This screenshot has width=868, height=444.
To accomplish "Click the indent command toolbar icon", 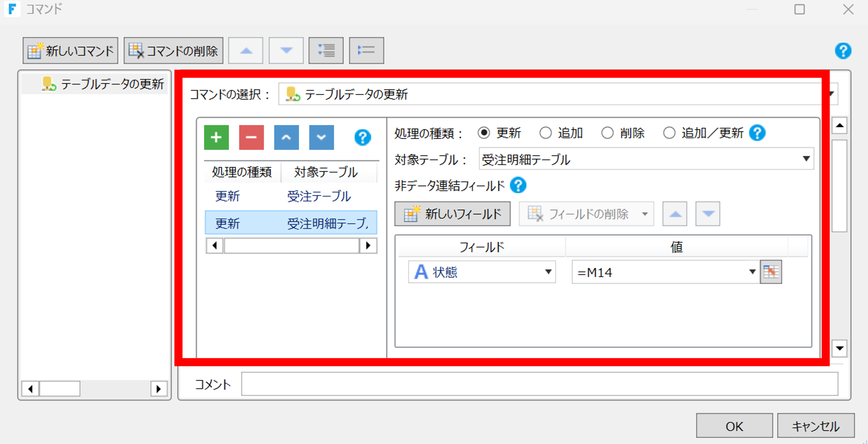I will 326,51.
